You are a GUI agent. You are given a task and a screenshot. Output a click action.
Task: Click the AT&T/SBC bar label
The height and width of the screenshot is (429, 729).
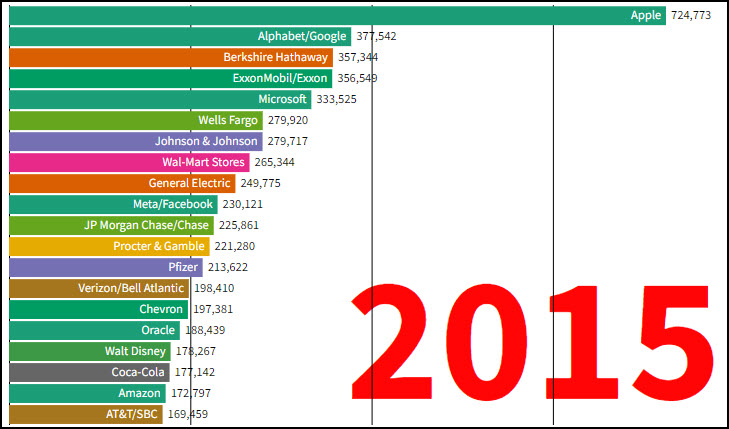tap(132, 414)
